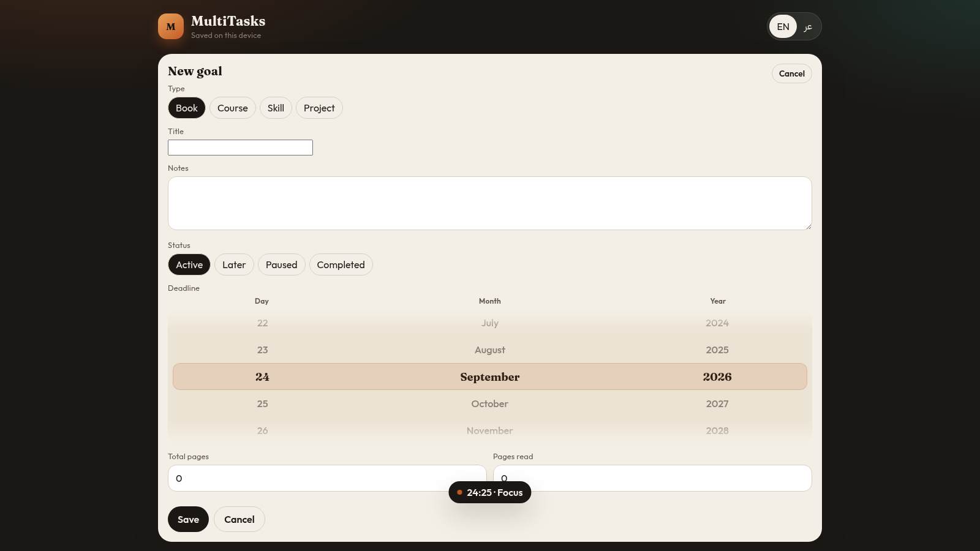Screen dimensions: 980x551
Task: Select the Book goal type
Action: (x=187, y=108)
